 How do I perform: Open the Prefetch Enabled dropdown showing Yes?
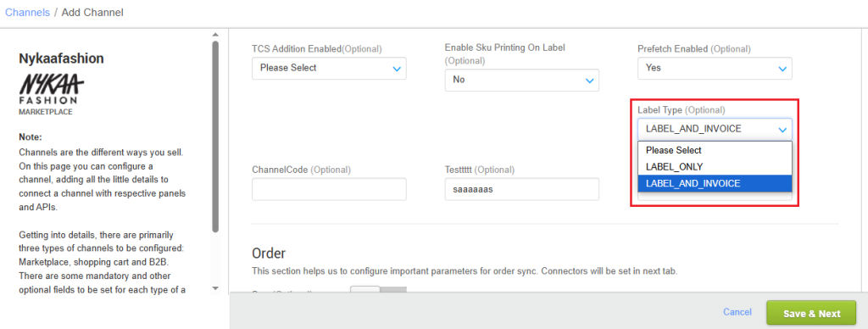[715, 68]
